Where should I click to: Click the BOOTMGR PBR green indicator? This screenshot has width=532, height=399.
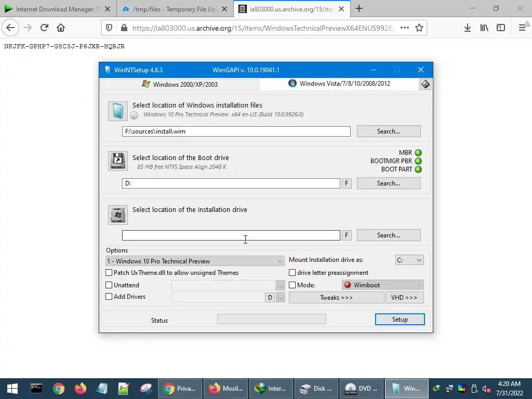pos(418,161)
